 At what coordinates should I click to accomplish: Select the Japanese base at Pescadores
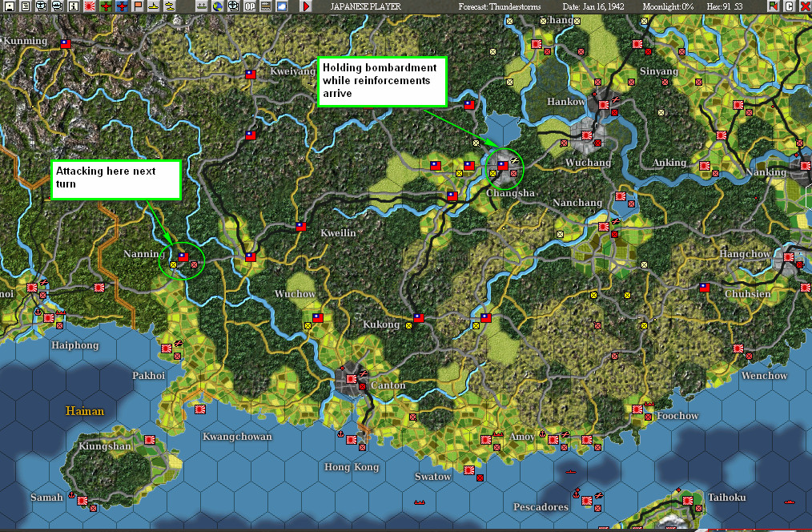(587, 501)
